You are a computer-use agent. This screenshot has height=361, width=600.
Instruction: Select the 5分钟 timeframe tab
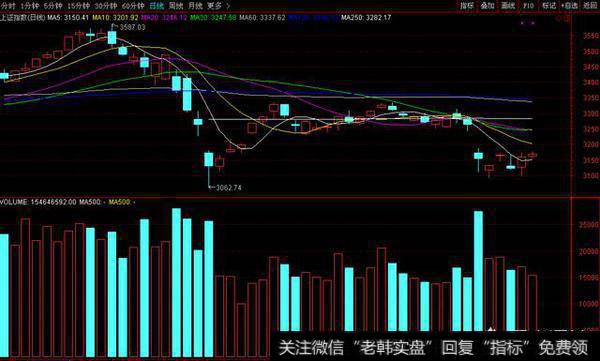tap(52, 6)
